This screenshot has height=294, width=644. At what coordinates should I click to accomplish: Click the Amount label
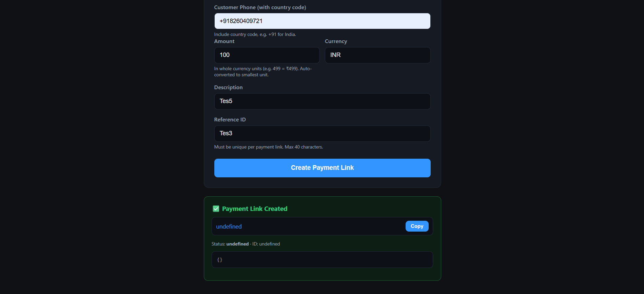pos(224,41)
